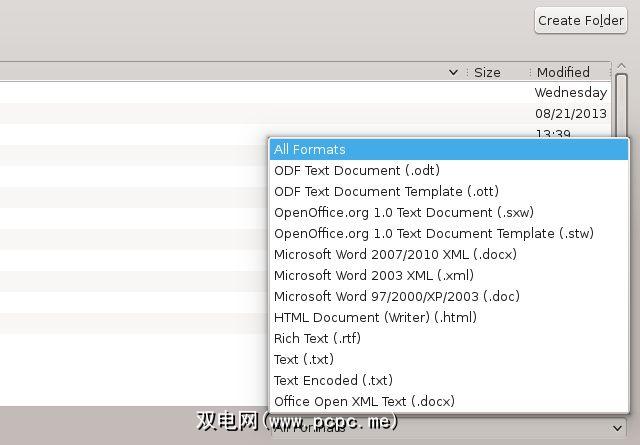640x445 pixels.
Task: Click the file list scrollbar up arrow
Action: [621, 66]
